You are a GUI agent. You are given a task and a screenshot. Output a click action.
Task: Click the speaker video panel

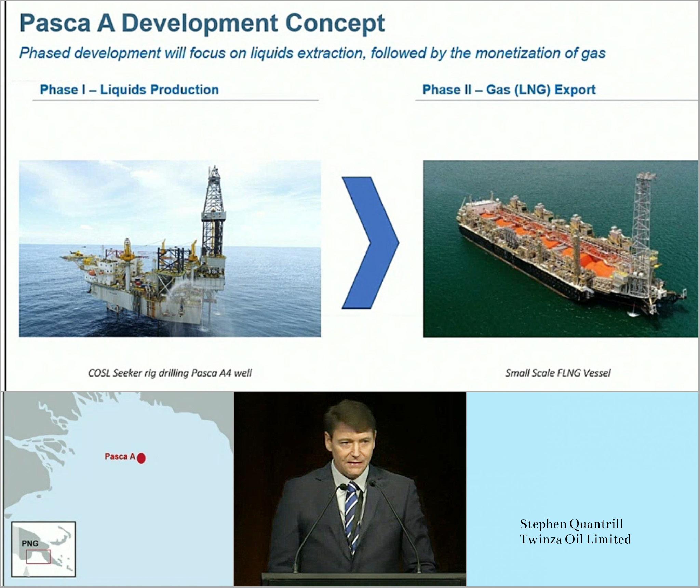pos(350,489)
